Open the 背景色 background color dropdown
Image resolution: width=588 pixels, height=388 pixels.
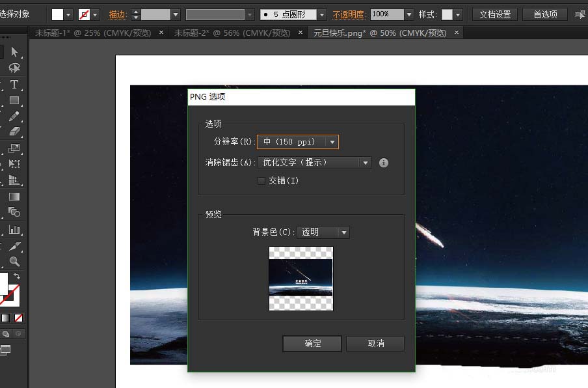[x=343, y=232]
